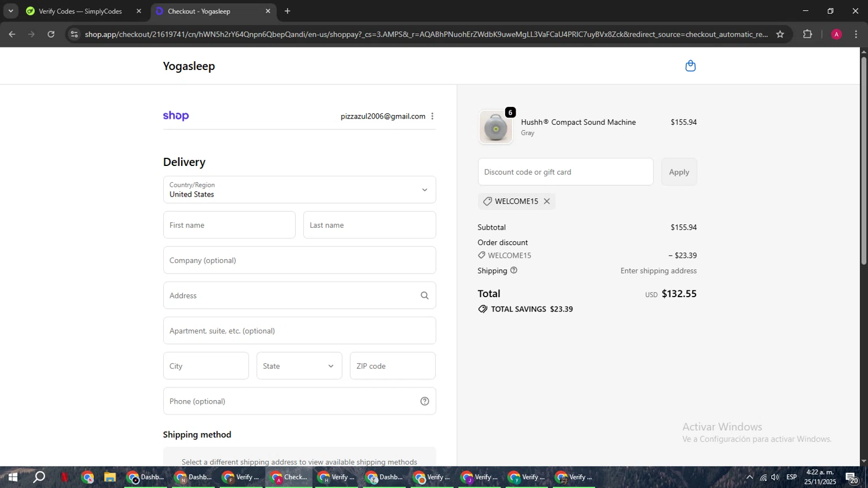Open the pinned Chrome taskbar icon

[x=87, y=478]
